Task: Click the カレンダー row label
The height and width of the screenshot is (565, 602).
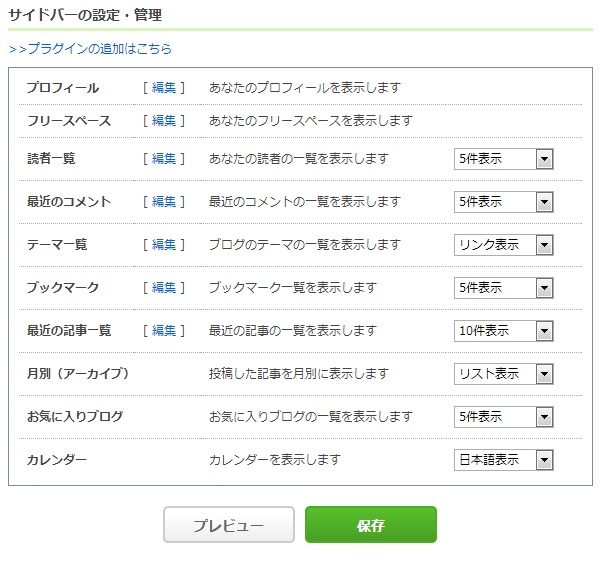Action: [x=57, y=460]
